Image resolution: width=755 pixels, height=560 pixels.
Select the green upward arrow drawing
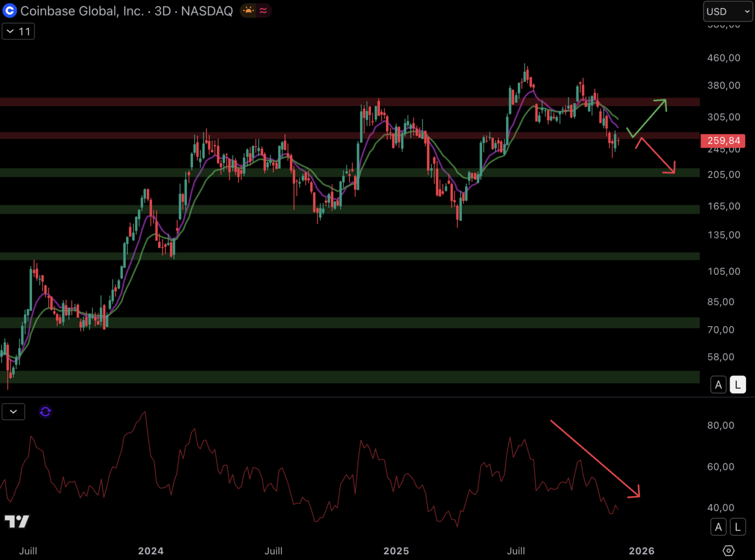click(648, 117)
